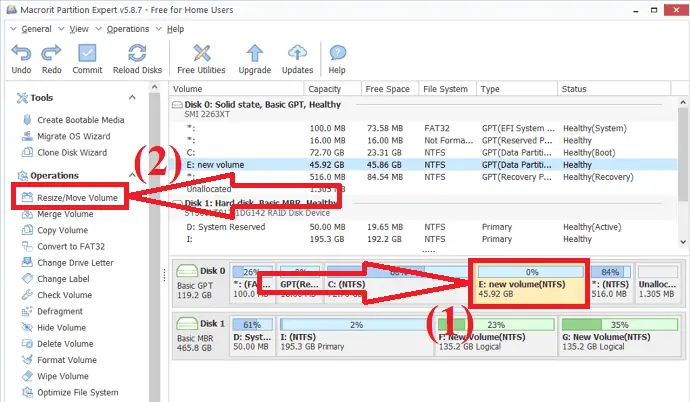Click the Undo toolbar icon

click(21, 53)
